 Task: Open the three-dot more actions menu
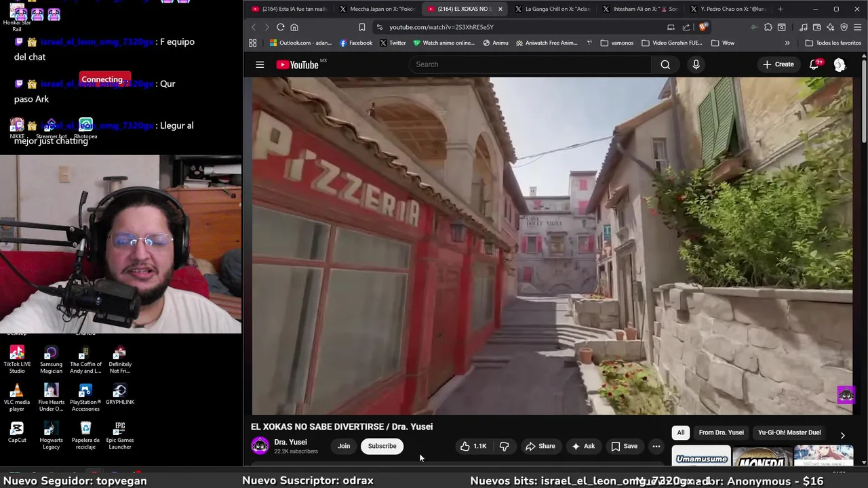[656, 446]
